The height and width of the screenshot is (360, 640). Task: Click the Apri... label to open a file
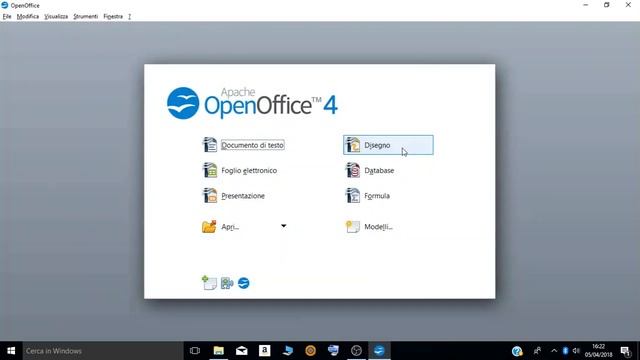230,227
